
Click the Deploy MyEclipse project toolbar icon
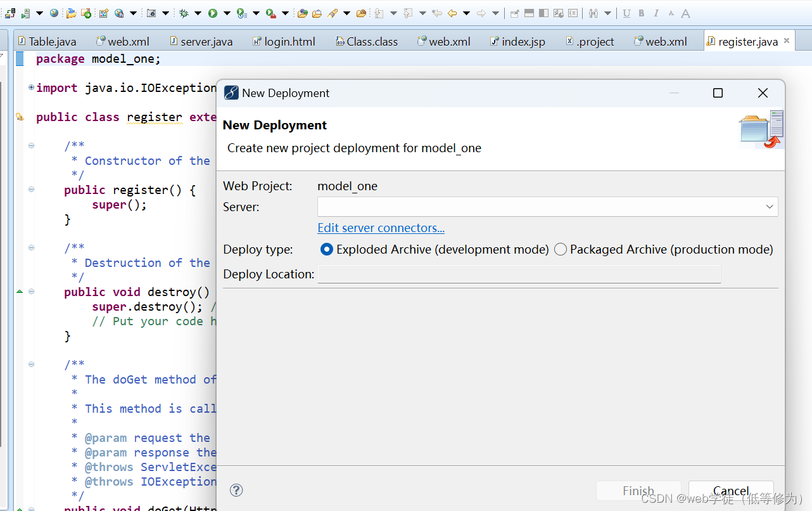(x=10, y=13)
